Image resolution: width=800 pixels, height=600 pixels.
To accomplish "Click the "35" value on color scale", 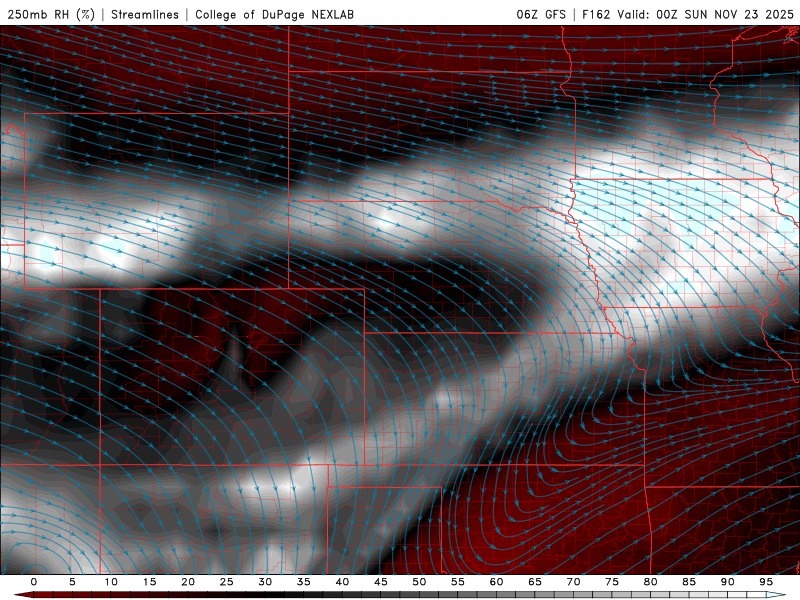I will [x=304, y=582].
